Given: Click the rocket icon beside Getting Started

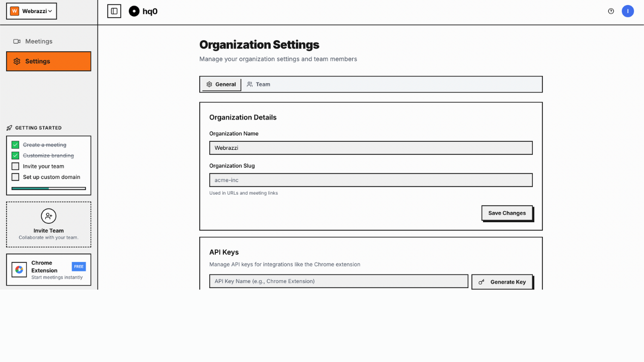Looking at the screenshot, I should 9,128.
